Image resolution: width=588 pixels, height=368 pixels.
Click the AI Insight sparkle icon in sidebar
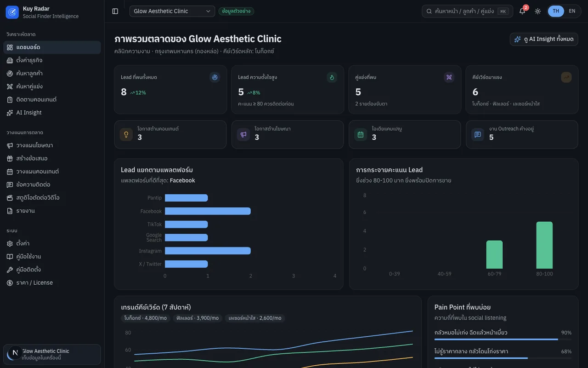pos(10,113)
